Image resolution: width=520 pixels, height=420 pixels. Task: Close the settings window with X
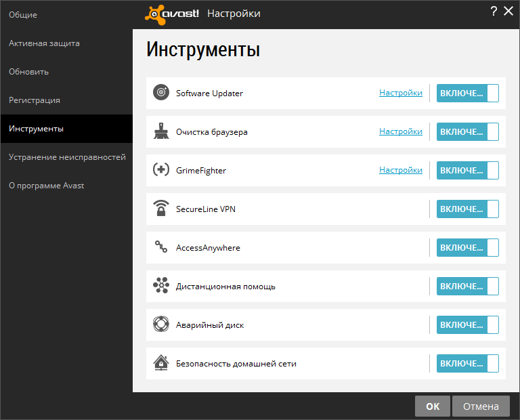point(508,11)
